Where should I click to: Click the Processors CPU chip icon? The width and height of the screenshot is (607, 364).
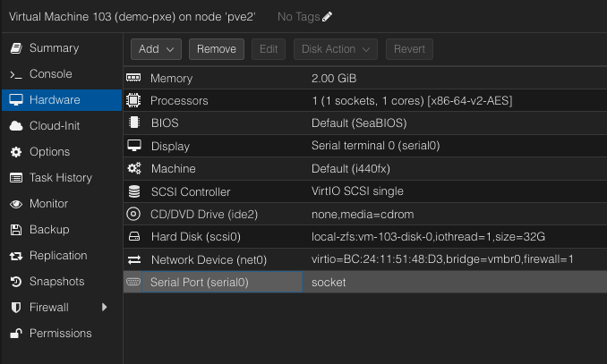[134, 101]
